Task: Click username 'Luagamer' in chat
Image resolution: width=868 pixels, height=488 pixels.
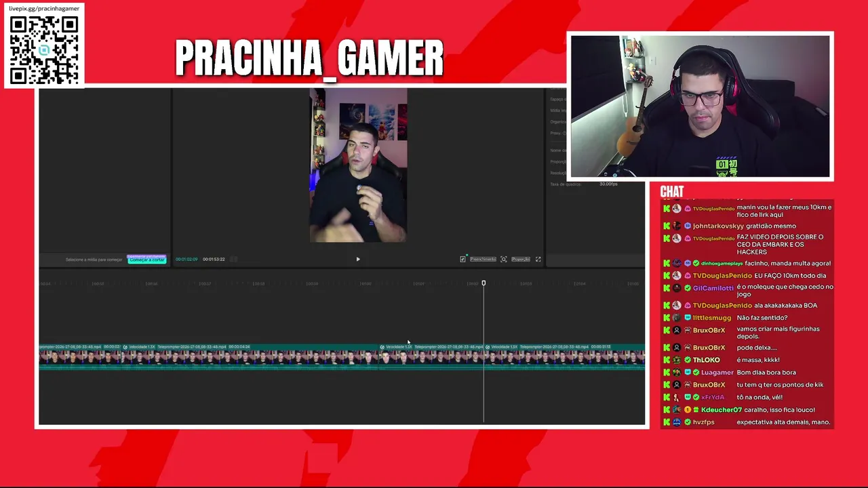Action: tap(717, 373)
